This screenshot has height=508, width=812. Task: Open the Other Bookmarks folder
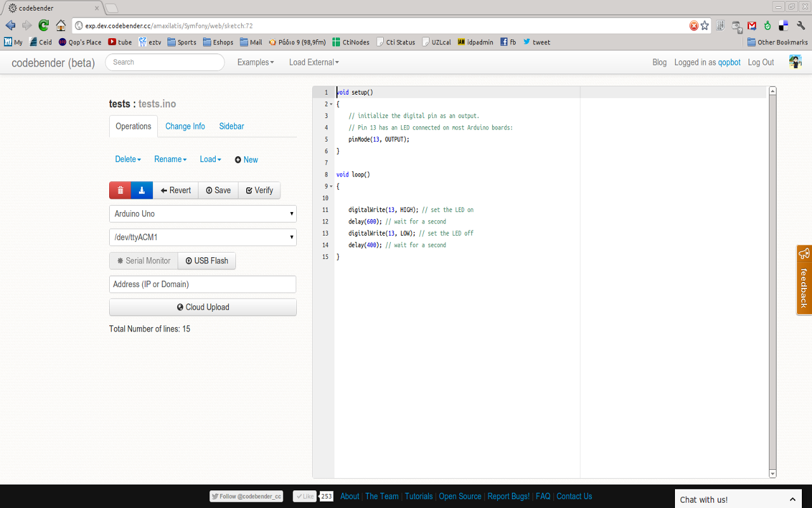point(777,42)
